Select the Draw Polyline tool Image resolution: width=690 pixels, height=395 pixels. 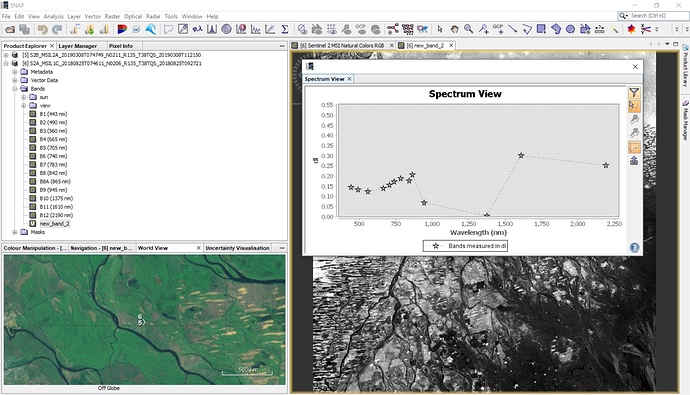point(527,29)
